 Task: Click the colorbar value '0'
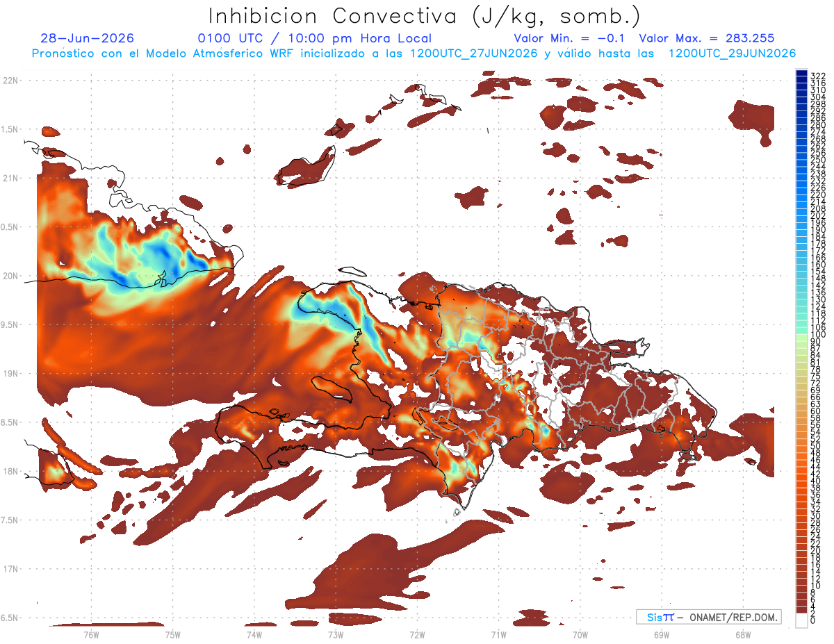[x=813, y=620]
